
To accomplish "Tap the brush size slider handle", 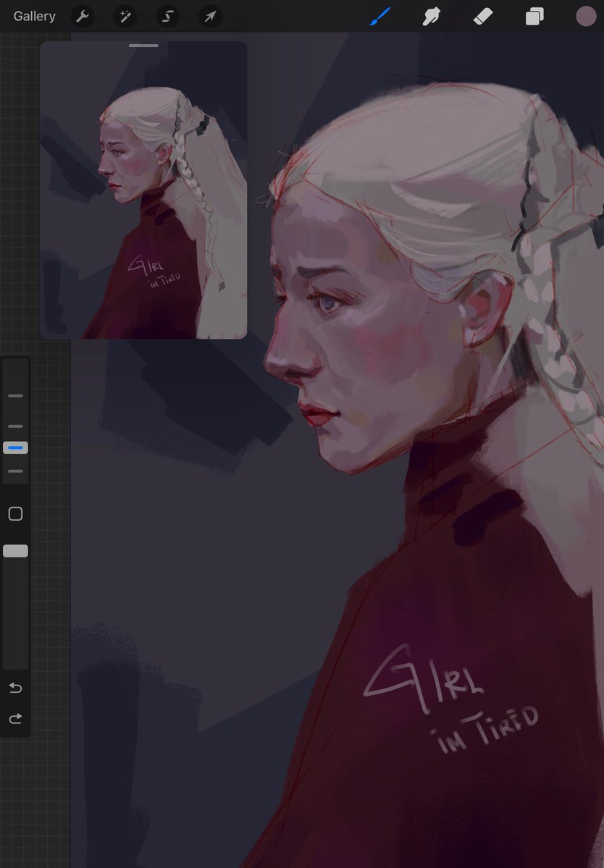I will tap(15, 447).
